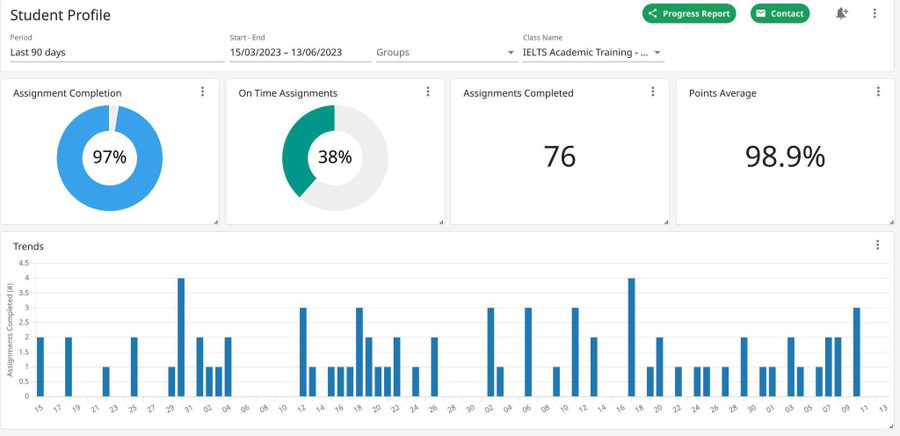
Task: Click the Start - End date range field
Action: (298, 52)
